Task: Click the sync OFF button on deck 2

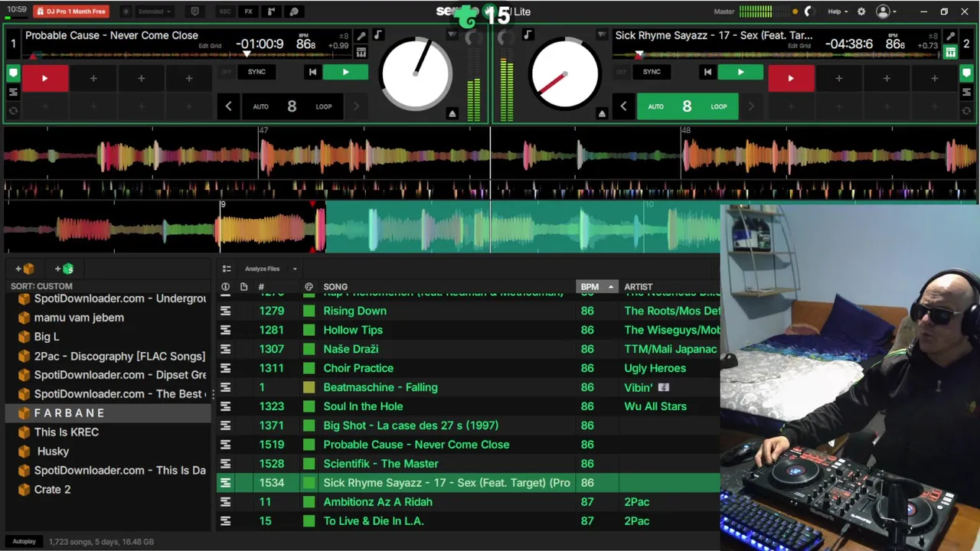Action: point(621,72)
